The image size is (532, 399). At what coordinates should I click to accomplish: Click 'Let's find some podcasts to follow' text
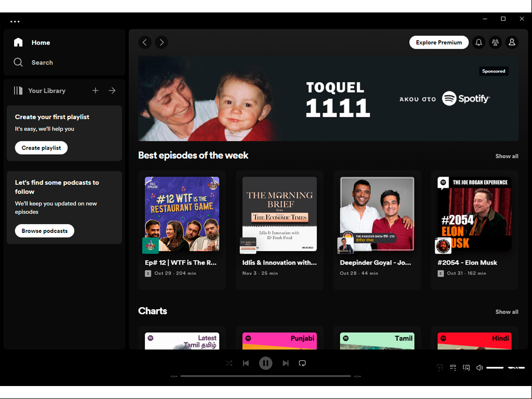[x=57, y=187]
